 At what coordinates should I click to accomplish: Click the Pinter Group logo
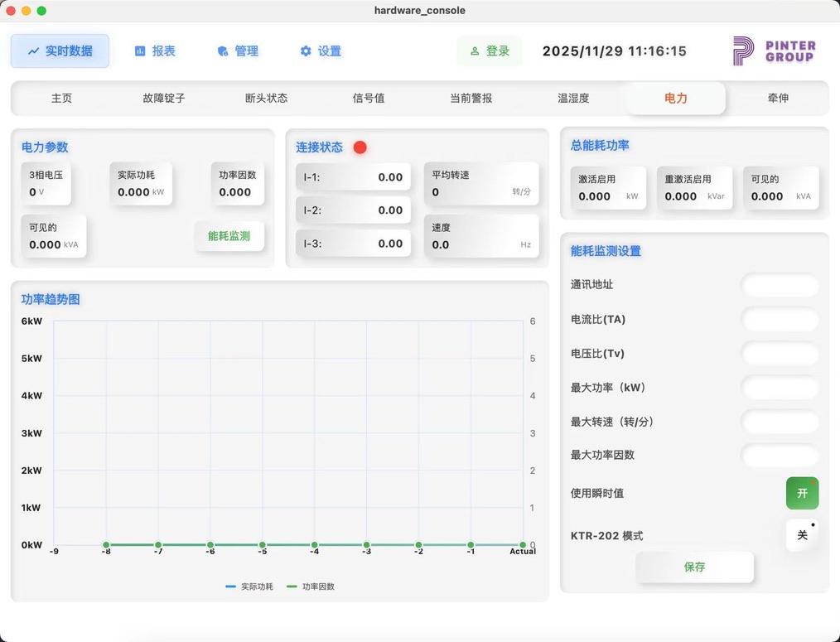click(x=774, y=51)
